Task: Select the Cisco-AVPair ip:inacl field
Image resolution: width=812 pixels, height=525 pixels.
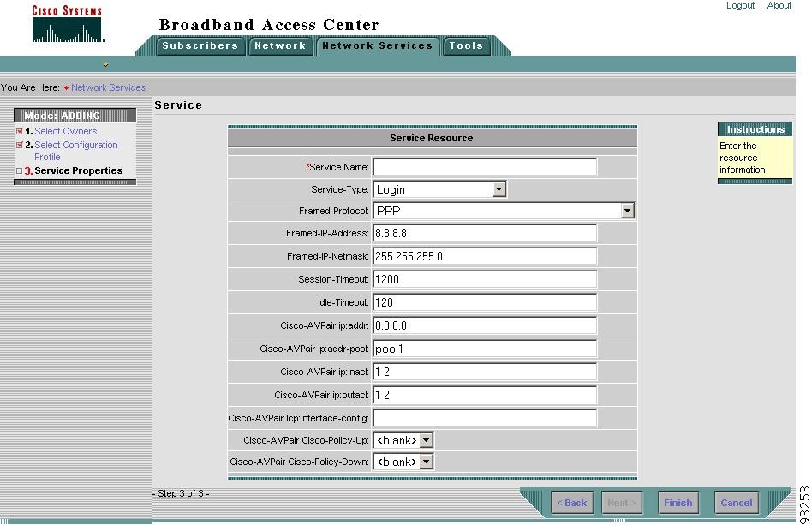Action: click(485, 372)
